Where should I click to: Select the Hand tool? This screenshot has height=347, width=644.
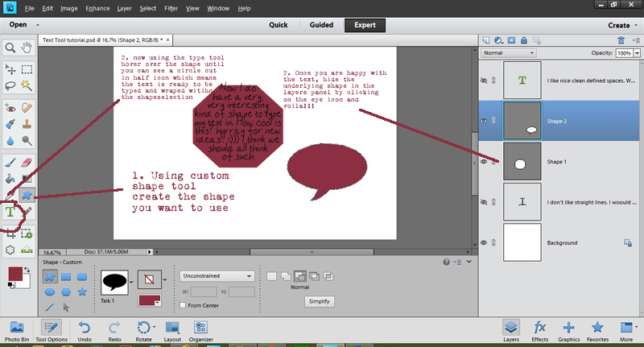(27, 48)
